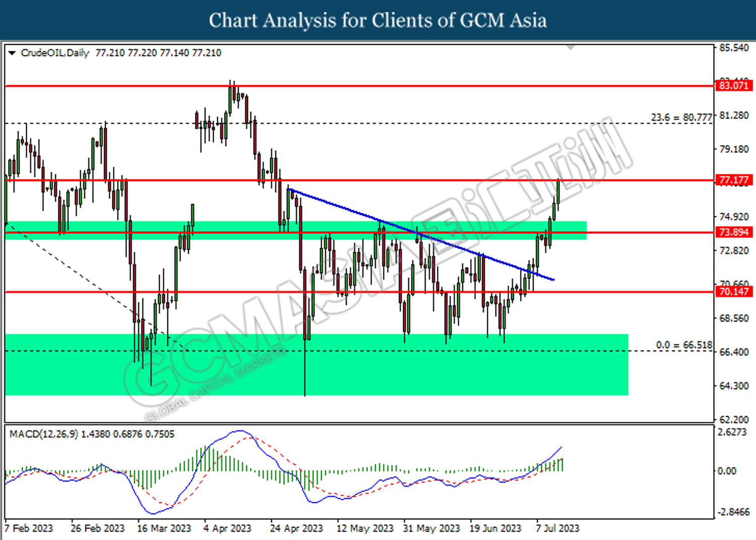
Task: Click the blue descending trendline
Action: click(x=421, y=234)
